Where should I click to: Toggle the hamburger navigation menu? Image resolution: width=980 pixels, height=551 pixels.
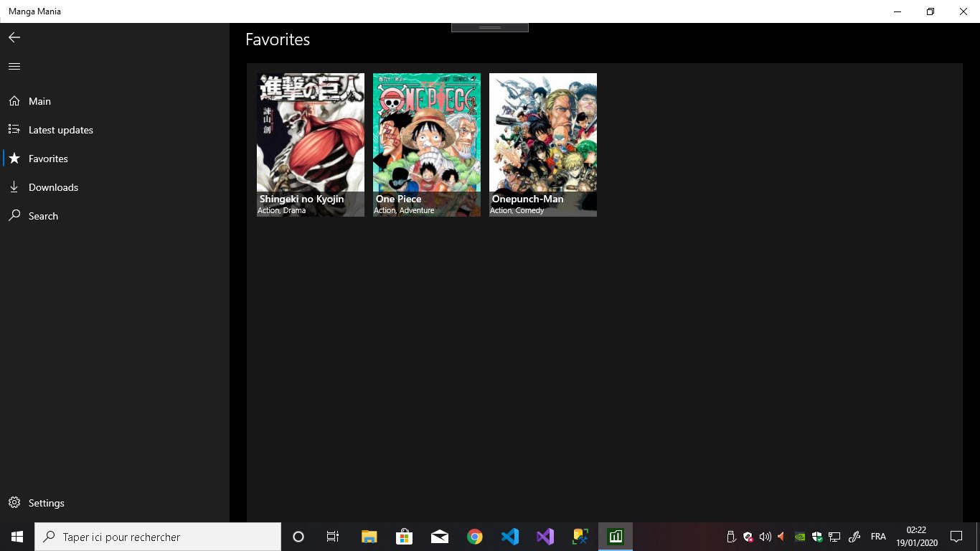(x=14, y=66)
